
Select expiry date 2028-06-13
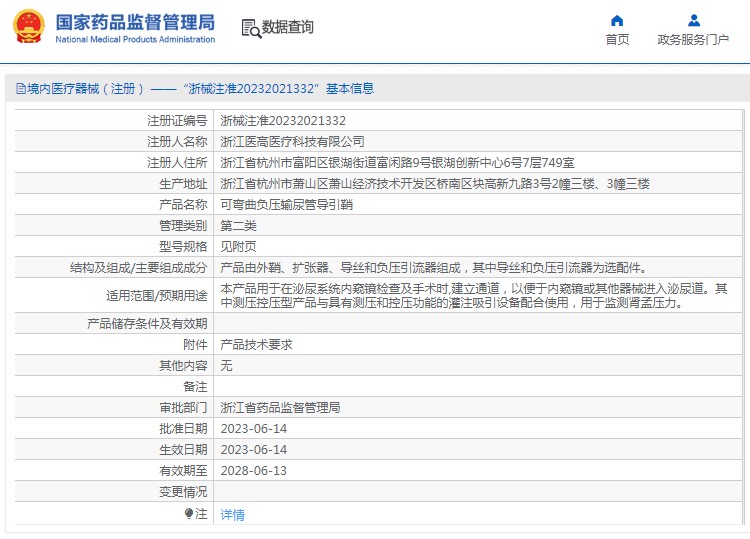[254, 471]
